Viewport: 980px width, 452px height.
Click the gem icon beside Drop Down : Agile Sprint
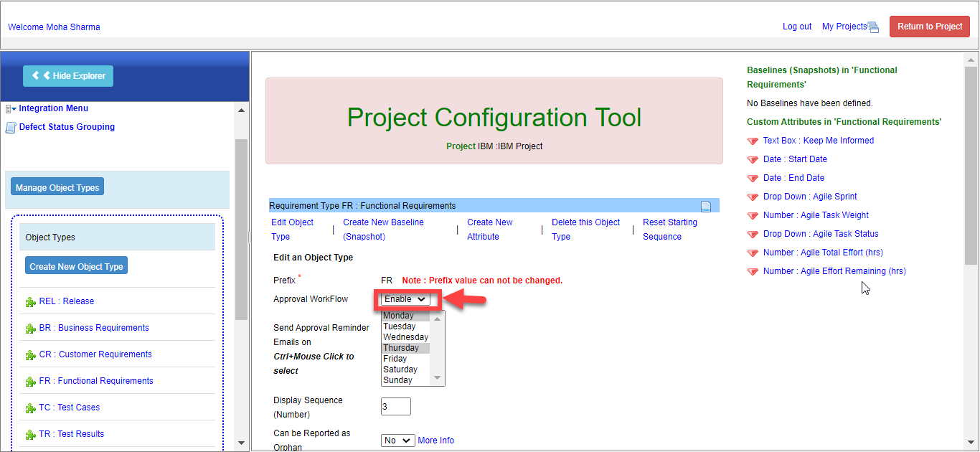point(753,197)
